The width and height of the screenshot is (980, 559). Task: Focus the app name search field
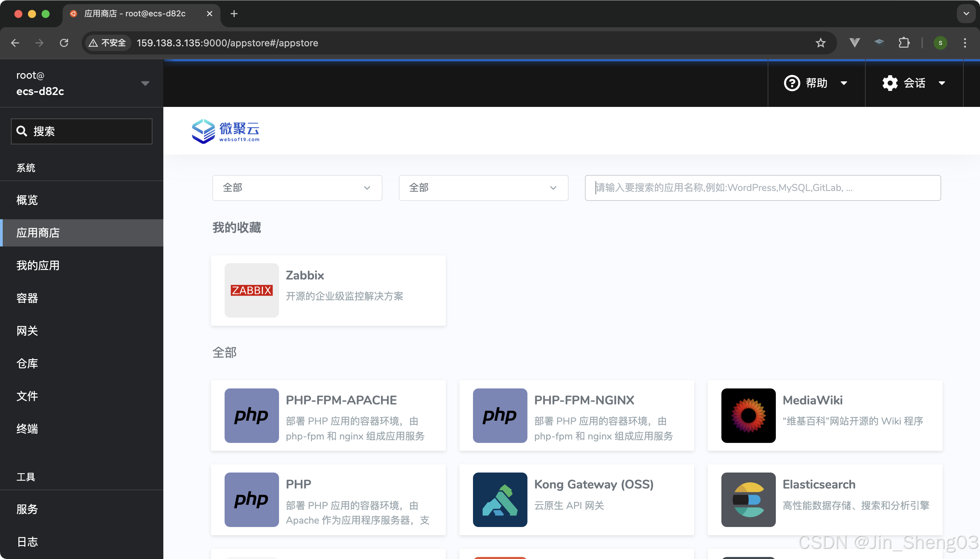pyautogui.click(x=762, y=188)
